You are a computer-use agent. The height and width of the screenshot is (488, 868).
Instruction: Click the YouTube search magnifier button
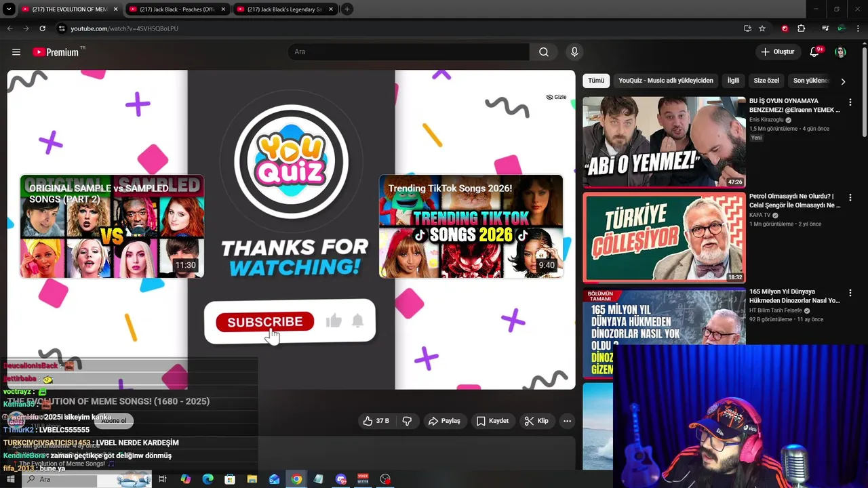[x=543, y=52]
